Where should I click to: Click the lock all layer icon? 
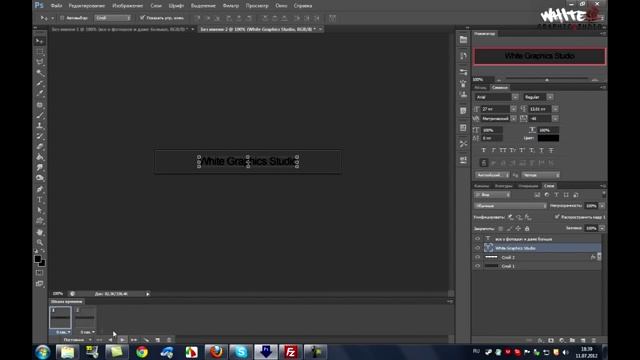[x=527, y=229]
